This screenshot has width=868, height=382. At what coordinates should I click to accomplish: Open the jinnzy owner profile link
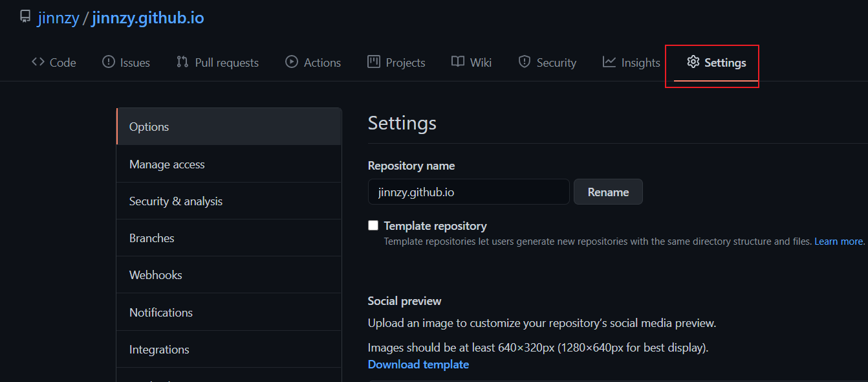[58, 17]
